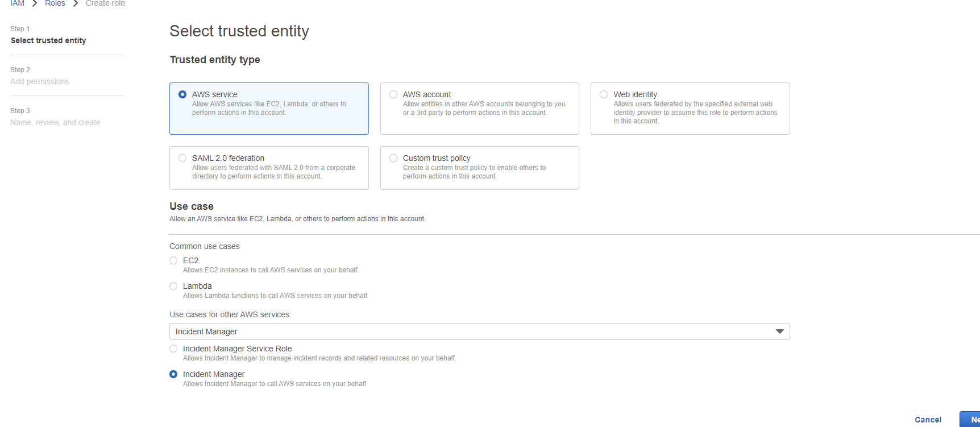Click the breadcrumb chevron after IAM
The height and width of the screenshot is (427, 980).
(35, 3)
